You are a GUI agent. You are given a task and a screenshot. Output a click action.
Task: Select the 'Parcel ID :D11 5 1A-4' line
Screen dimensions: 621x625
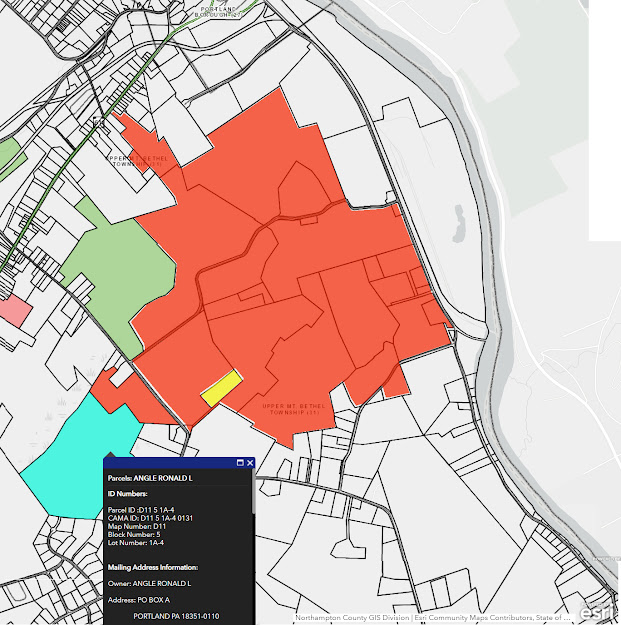coord(141,510)
